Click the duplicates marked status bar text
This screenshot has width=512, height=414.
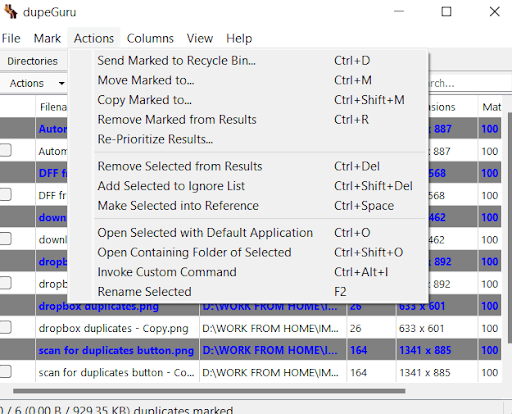coord(116,410)
